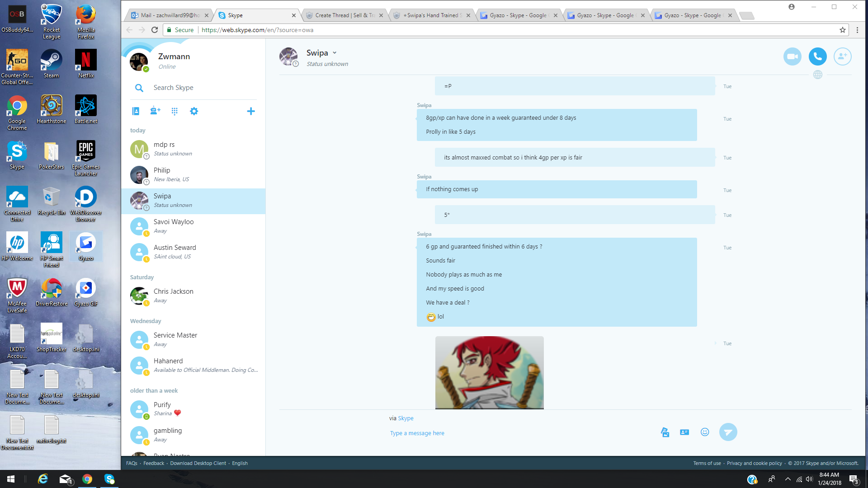The image size is (868, 488).
Task: Click the add people to conversation icon
Action: pyautogui.click(x=842, y=56)
